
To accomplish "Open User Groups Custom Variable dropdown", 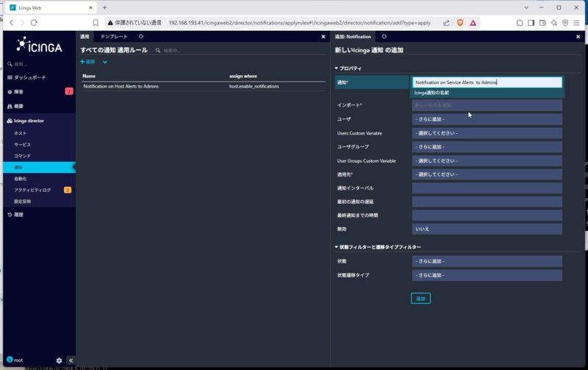I will [487, 160].
